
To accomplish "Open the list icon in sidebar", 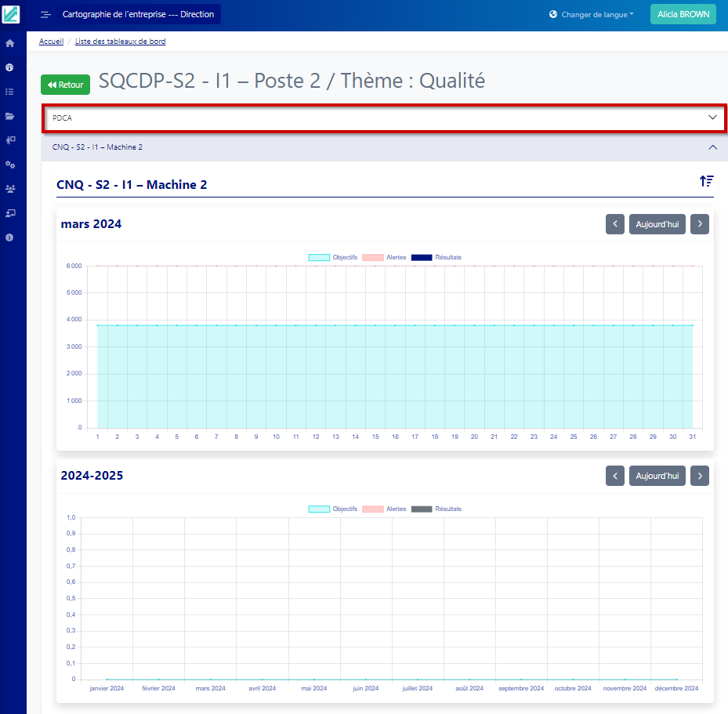I will point(10,92).
